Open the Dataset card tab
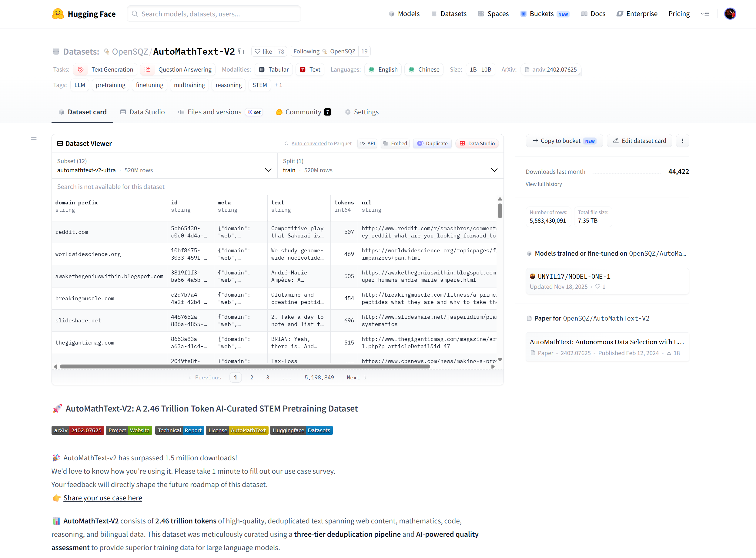 pos(82,112)
